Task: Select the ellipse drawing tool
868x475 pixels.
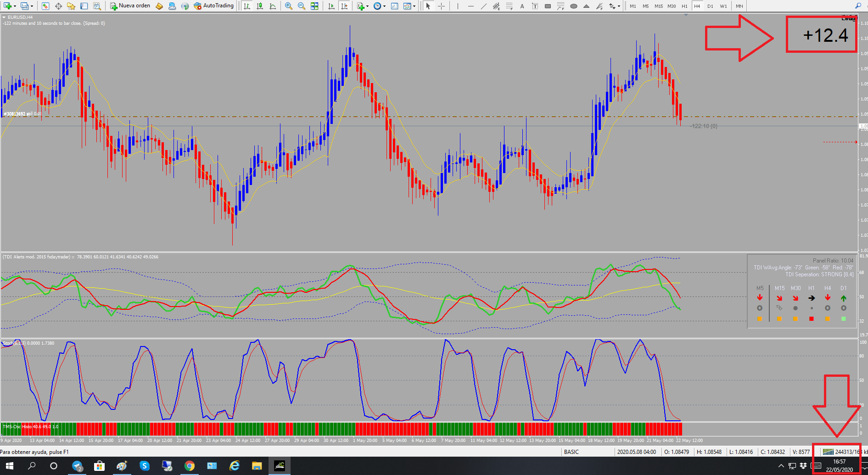Action: tap(573, 6)
